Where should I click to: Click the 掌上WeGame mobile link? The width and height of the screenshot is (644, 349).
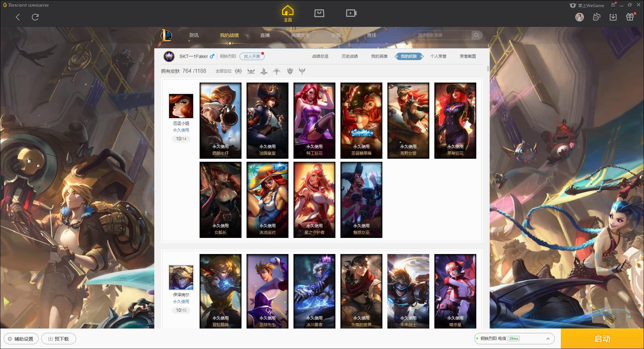tap(587, 5)
